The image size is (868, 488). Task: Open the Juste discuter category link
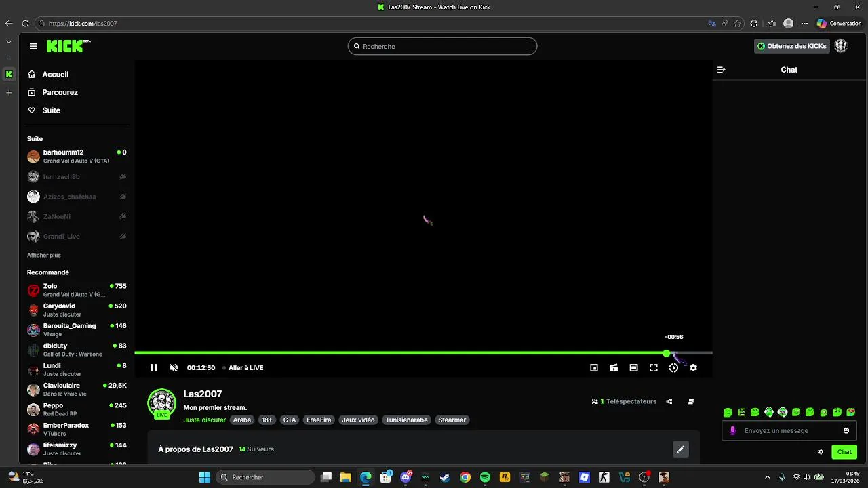(x=204, y=420)
